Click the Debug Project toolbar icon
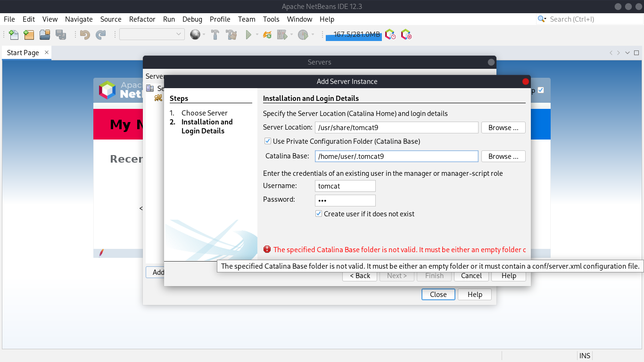The image size is (644, 362). (282, 34)
